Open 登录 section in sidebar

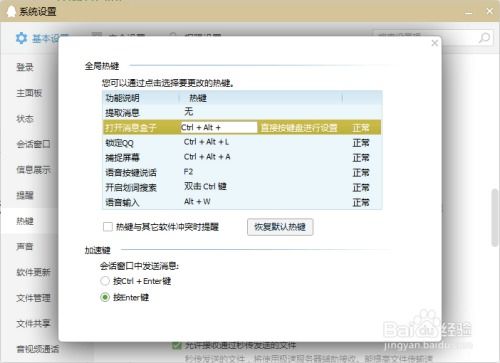pyautogui.click(x=25, y=67)
